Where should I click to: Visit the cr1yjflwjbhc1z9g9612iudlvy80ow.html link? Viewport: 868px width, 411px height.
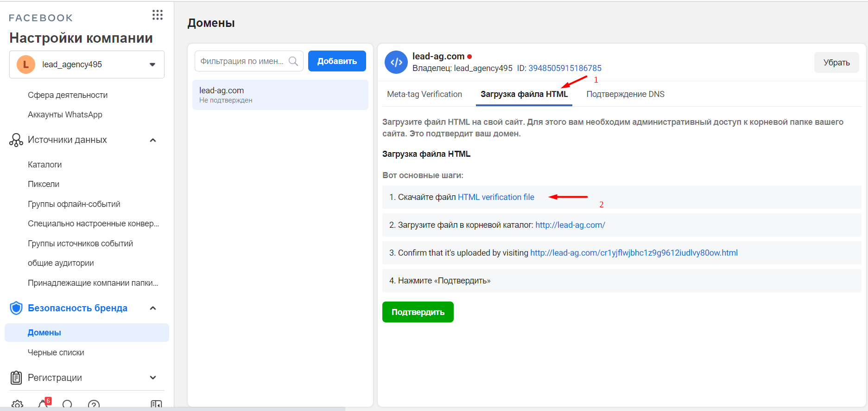pyautogui.click(x=634, y=253)
